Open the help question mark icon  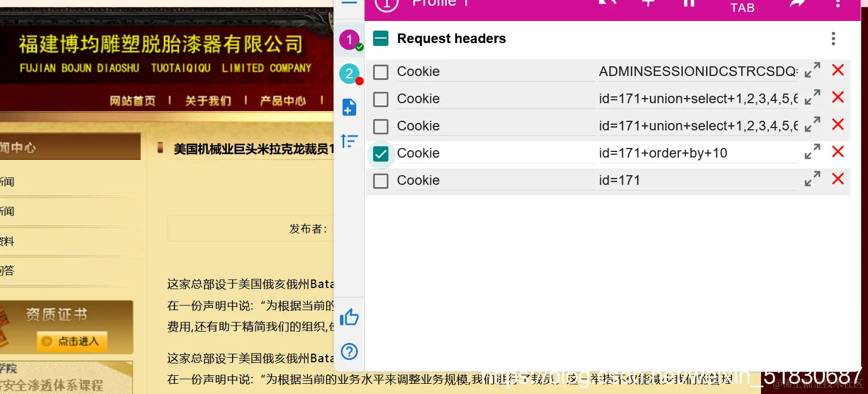click(x=349, y=351)
